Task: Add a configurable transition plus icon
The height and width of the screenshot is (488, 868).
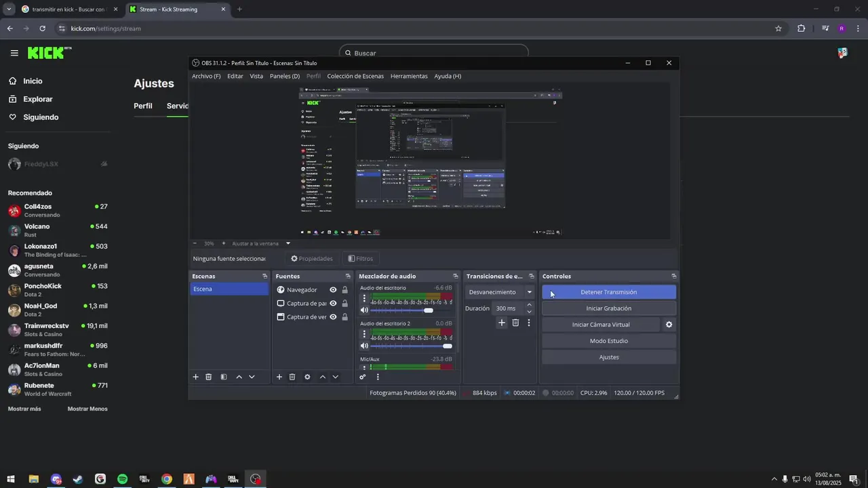Action: [x=502, y=323]
